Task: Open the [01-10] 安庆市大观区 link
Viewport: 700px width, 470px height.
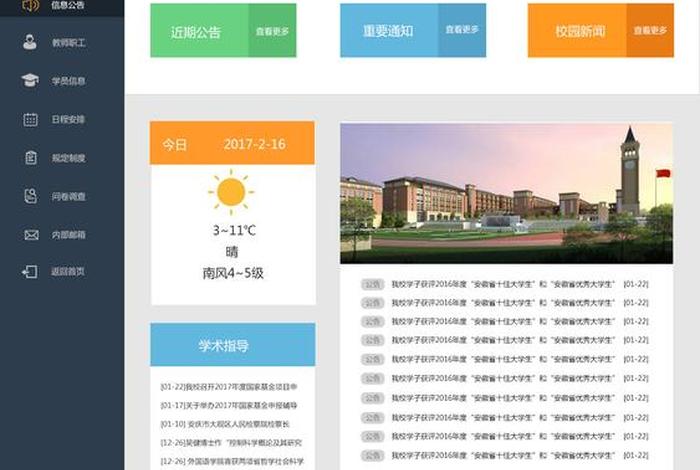Action: point(225,424)
